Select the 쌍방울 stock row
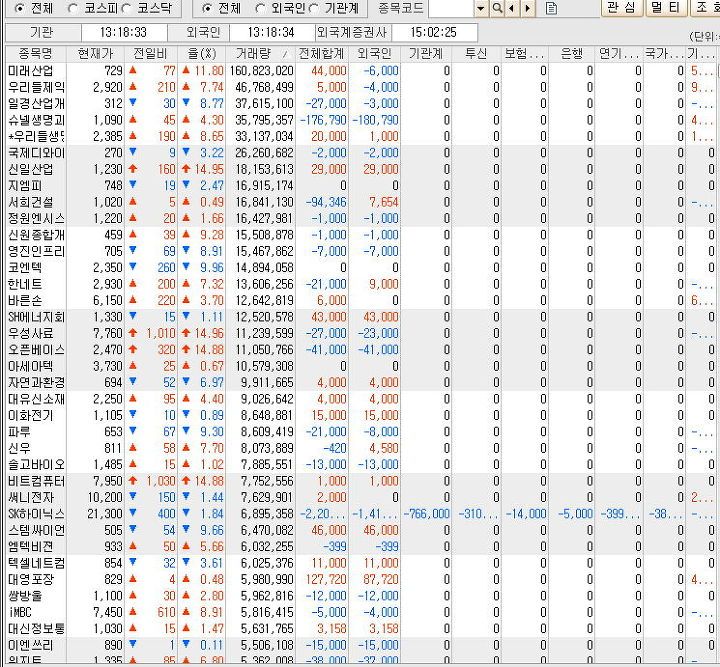Image resolution: width=720 pixels, height=667 pixels. [x=360, y=596]
